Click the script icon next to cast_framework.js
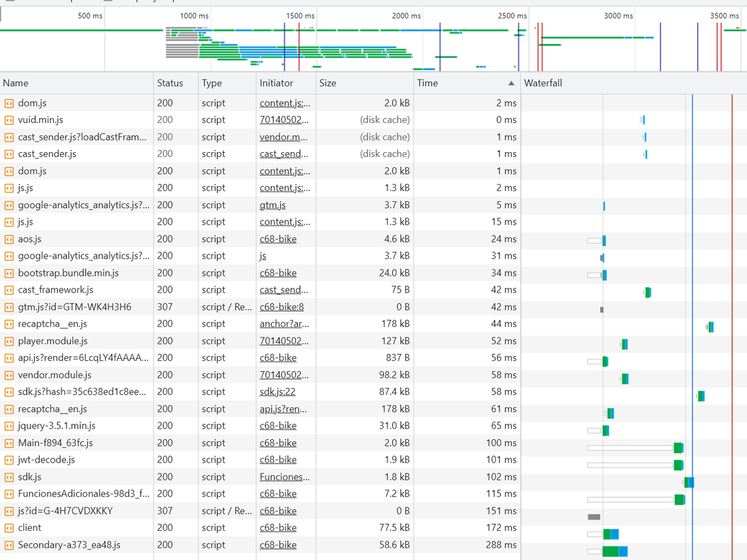 (9, 290)
